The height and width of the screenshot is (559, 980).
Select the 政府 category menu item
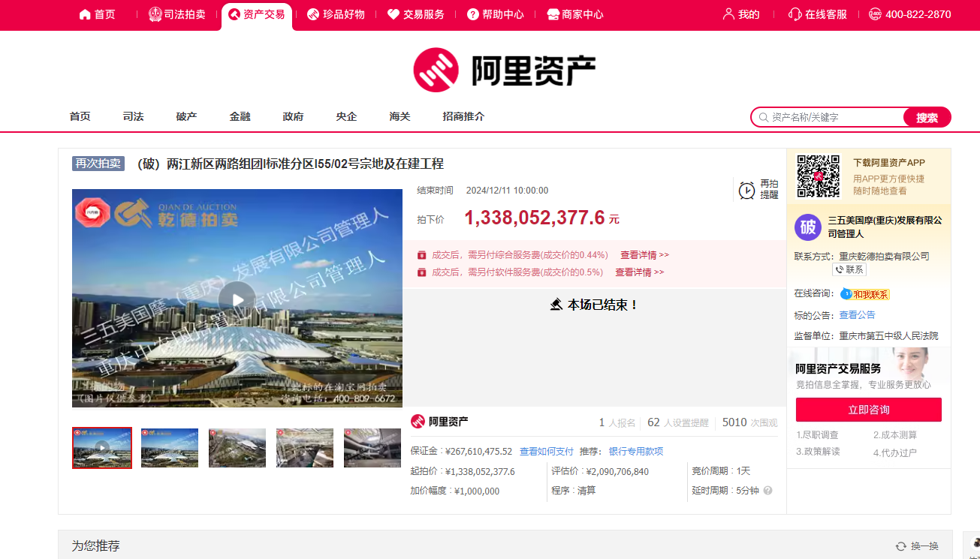pos(293,116)
